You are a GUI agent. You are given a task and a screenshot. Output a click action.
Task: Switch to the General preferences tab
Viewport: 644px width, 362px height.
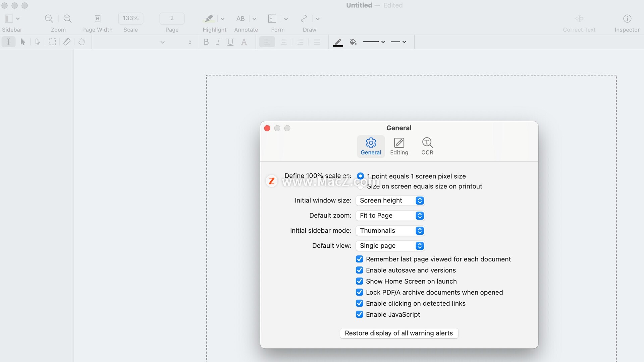[371, 146]
